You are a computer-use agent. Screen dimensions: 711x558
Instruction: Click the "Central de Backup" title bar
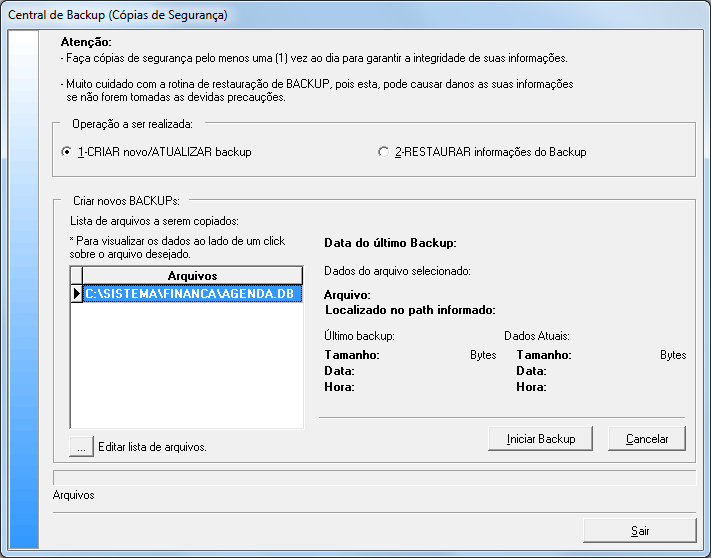118,15
